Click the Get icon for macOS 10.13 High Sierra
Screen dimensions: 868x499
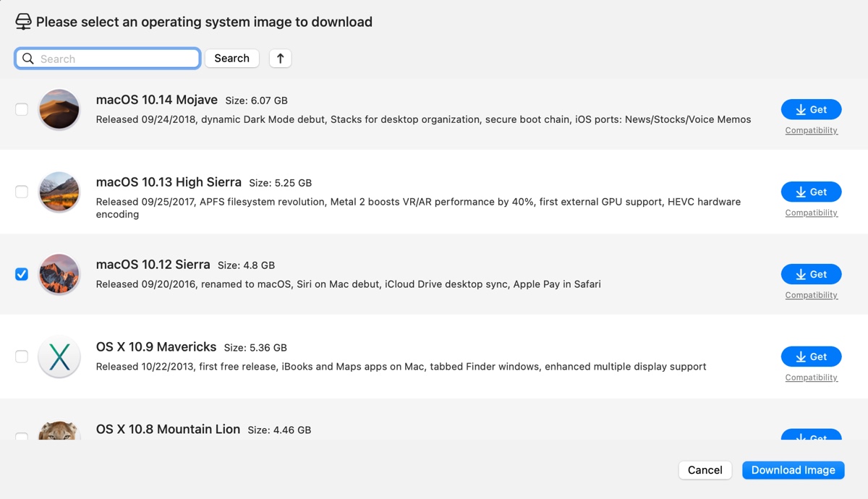pyautogui.click(x=801, y=192)
